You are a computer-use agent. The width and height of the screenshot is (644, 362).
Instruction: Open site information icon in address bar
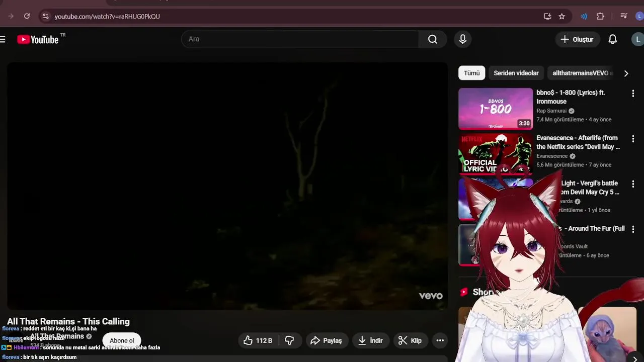[x=45, y=16]
